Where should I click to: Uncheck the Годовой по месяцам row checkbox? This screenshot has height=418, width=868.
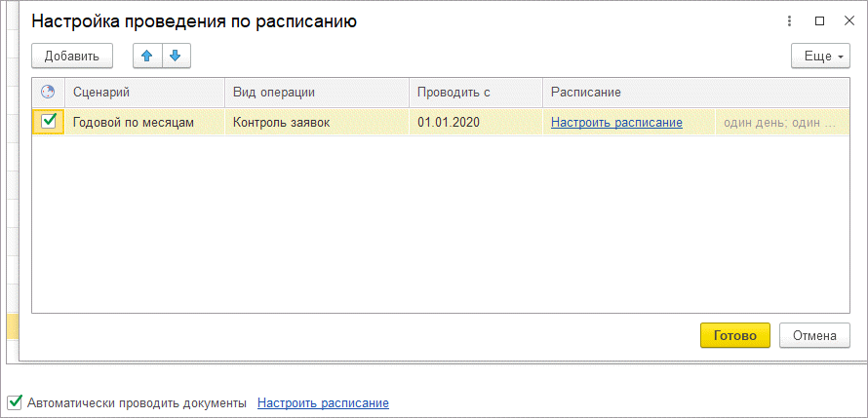[x=49, y=122]
